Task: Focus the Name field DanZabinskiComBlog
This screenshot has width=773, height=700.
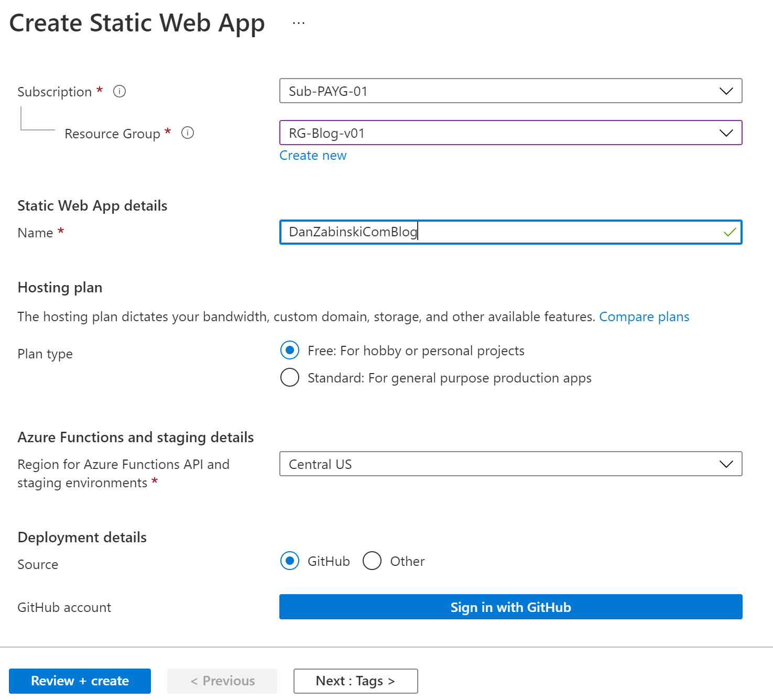Action: pos(511,232)
